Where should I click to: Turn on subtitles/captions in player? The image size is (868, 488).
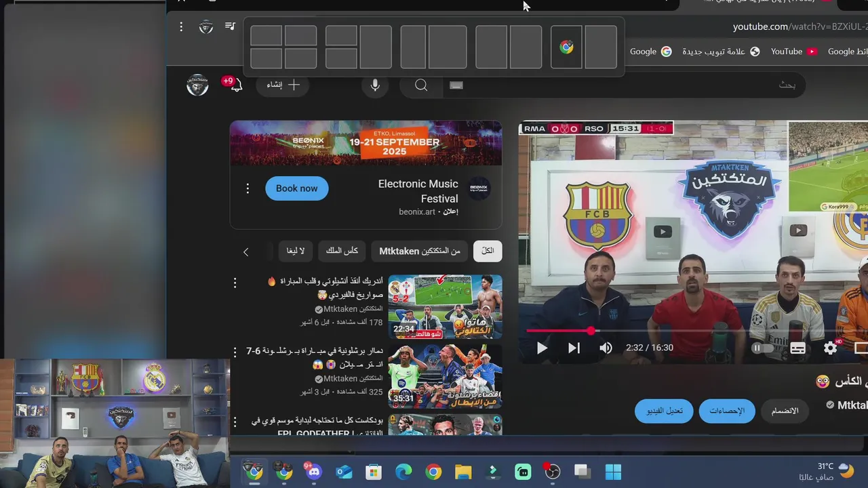(797, 348)
